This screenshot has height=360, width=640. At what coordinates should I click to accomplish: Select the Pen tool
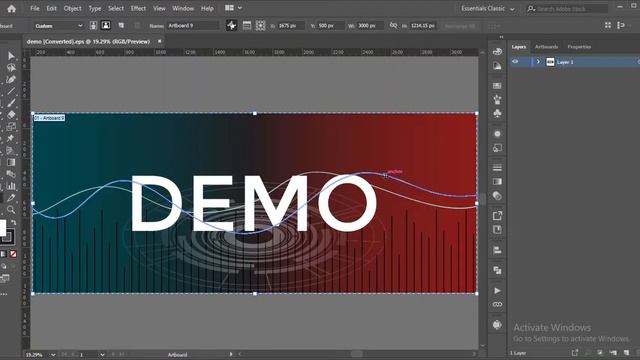click(11, 79)
